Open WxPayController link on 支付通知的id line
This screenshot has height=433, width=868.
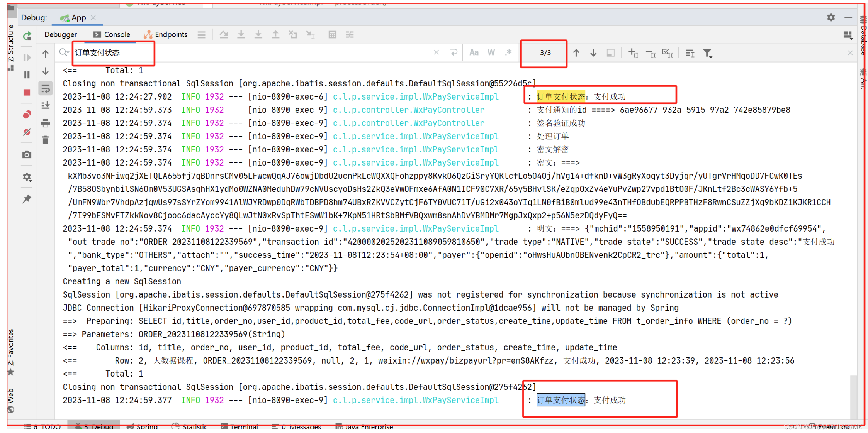click(x=409, y=110)
